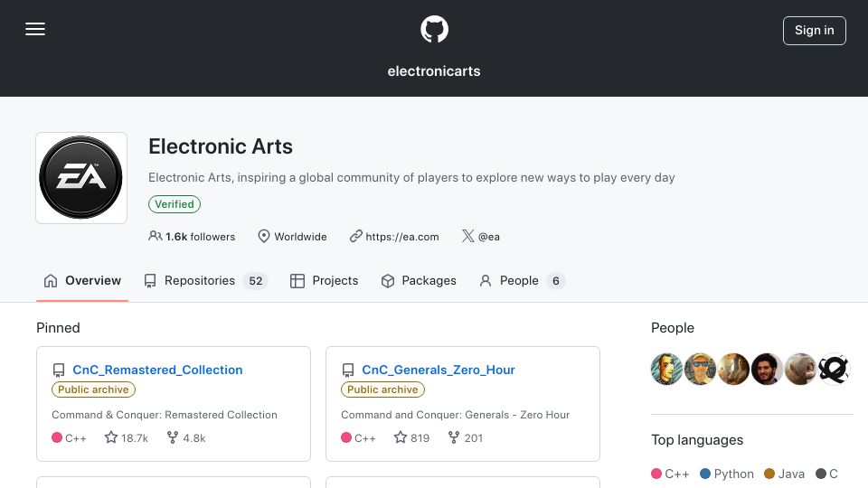Open the CnC_Remastered_Collection repository
This screenshot has height=488, width=868.
[x=157, y=370]
